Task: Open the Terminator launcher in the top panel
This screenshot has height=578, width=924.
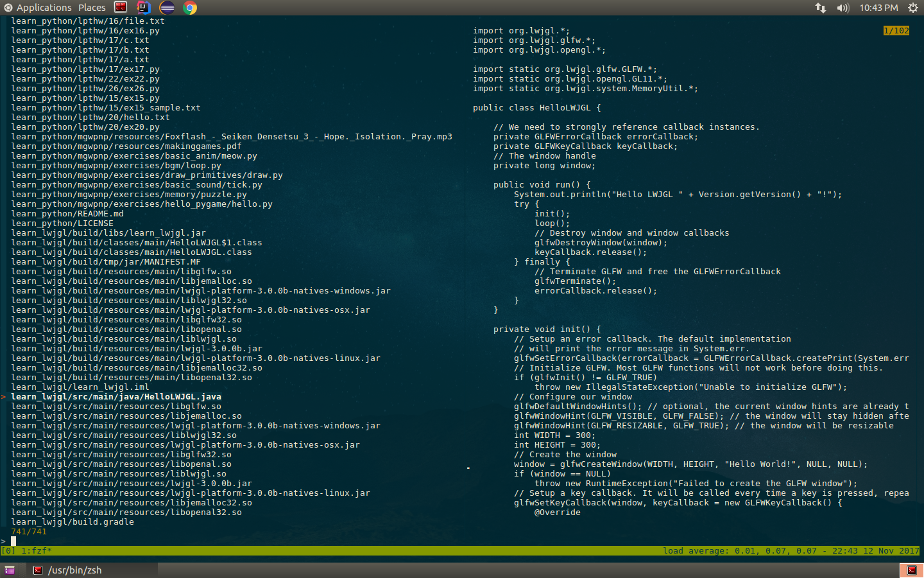Action: (121, 8)
